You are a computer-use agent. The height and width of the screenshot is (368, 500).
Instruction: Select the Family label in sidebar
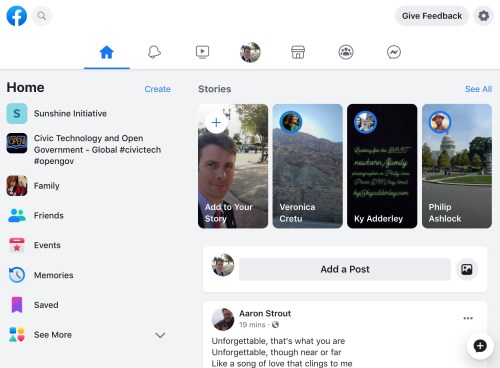click(47, 186)
